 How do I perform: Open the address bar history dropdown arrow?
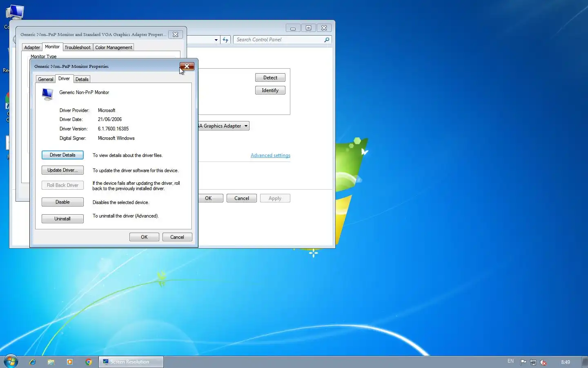(x=216, y=40)
